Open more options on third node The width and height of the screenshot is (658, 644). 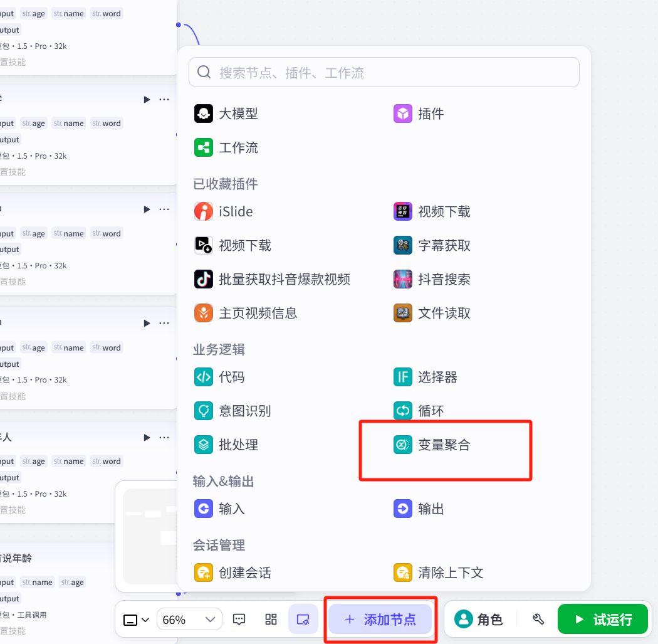pyautogui.click(x=164, y=209)
